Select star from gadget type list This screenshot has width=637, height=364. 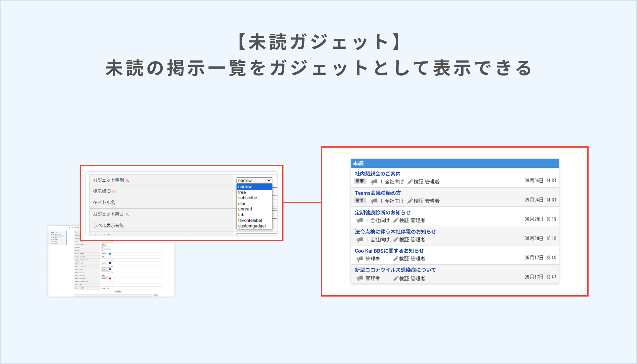point(254,204)
